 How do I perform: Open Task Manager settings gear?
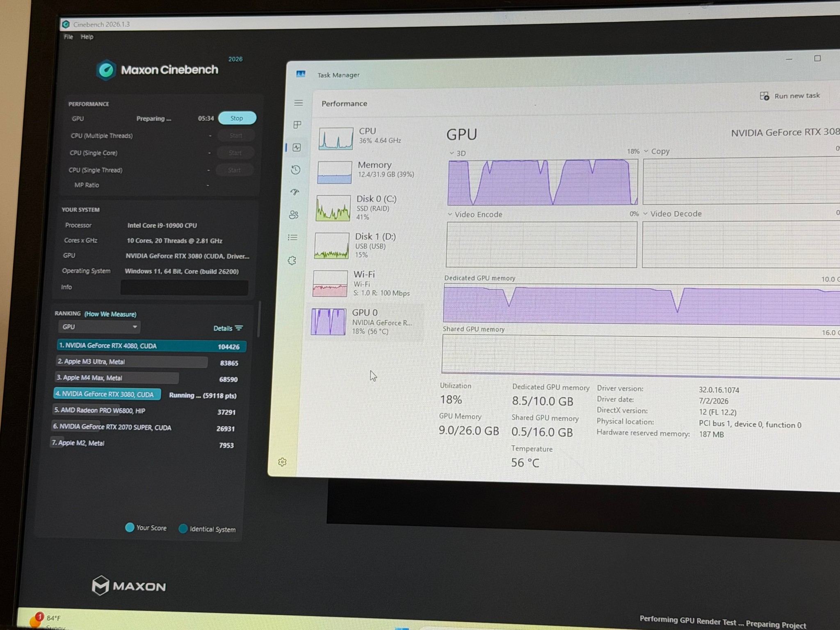point(282,462)
